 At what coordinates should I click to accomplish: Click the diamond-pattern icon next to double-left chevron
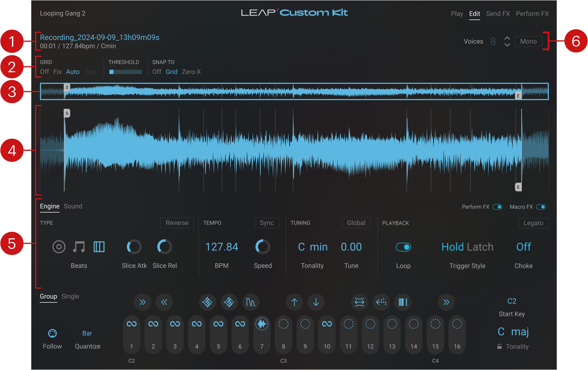pyautogui.click(x=208, y=302)
